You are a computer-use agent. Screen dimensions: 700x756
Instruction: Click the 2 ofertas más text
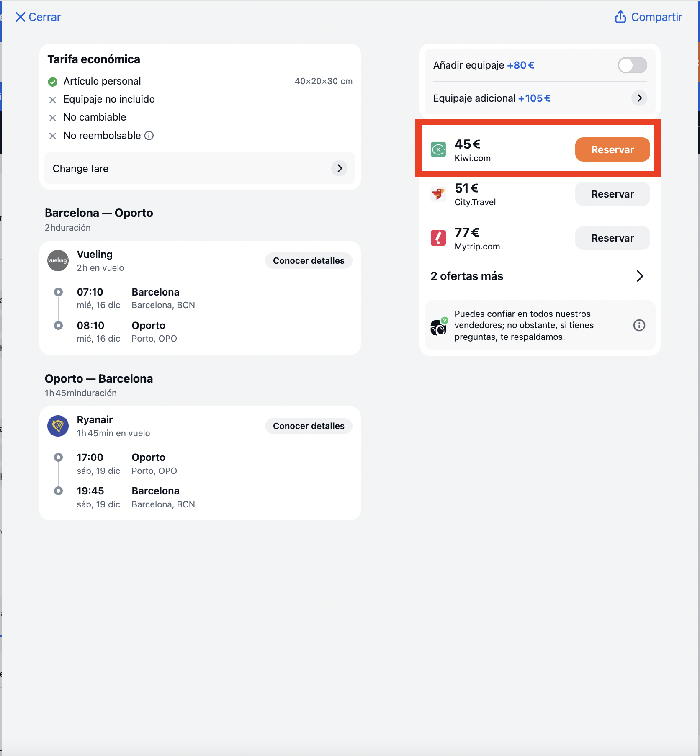point(467,276)
